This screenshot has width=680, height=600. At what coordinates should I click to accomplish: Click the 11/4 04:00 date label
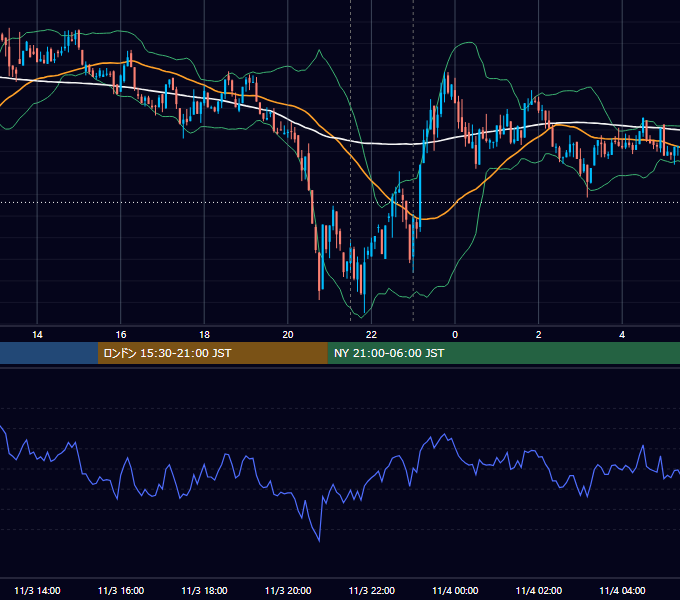pyautogui.click(x=622, y=590)
